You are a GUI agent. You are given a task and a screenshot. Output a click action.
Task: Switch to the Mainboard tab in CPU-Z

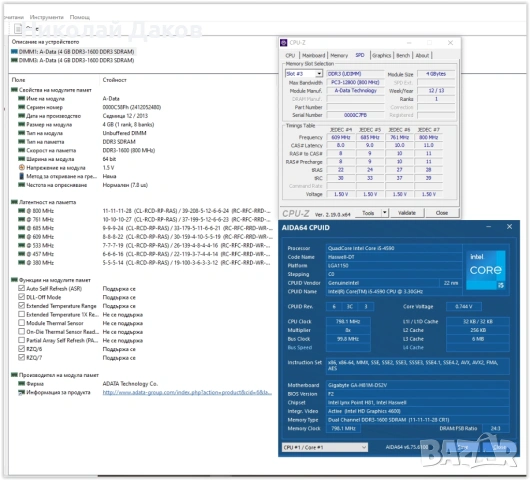[x=313, y=55]
